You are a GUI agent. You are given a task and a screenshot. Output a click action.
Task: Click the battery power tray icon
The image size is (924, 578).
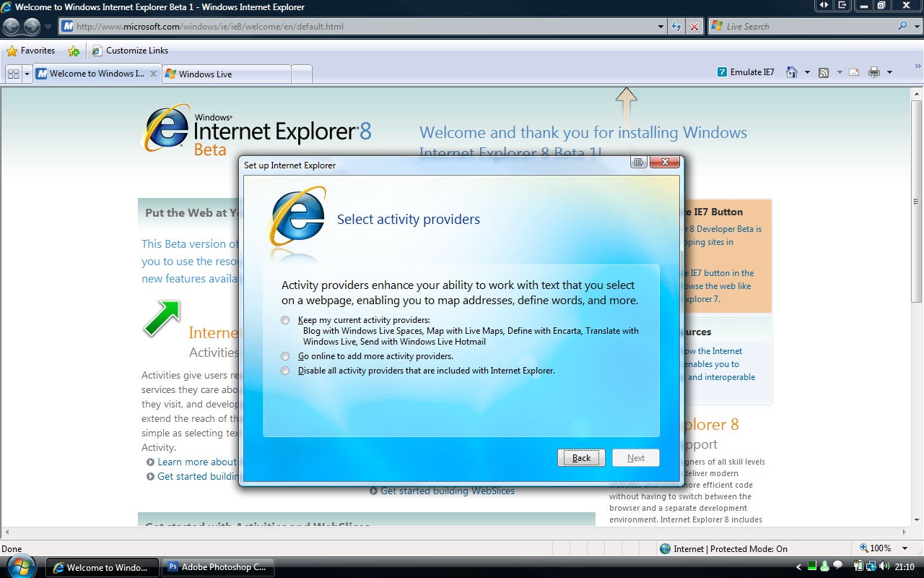click(x=859, y=566)
